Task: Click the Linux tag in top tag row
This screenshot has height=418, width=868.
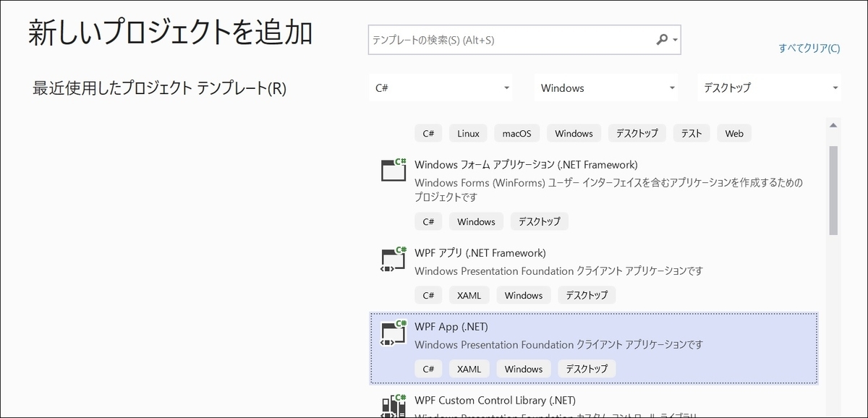Action: pyautogui.click(x=468, y=133)
